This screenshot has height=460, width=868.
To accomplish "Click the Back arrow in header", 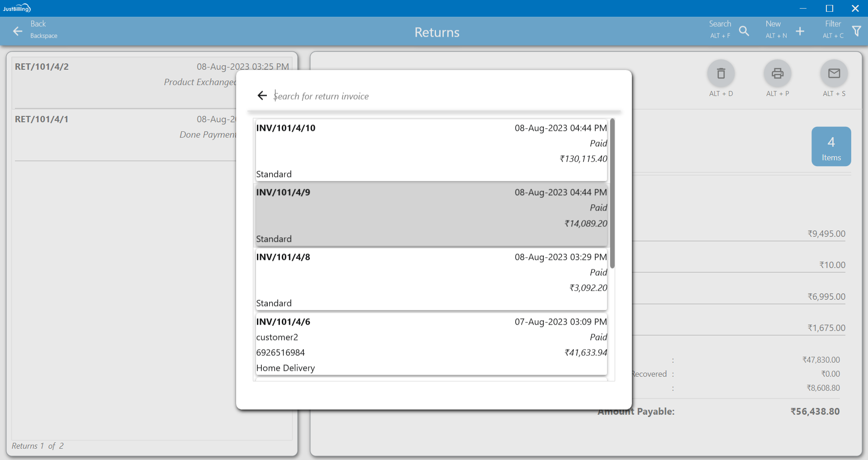I will [x=18, y=31].
